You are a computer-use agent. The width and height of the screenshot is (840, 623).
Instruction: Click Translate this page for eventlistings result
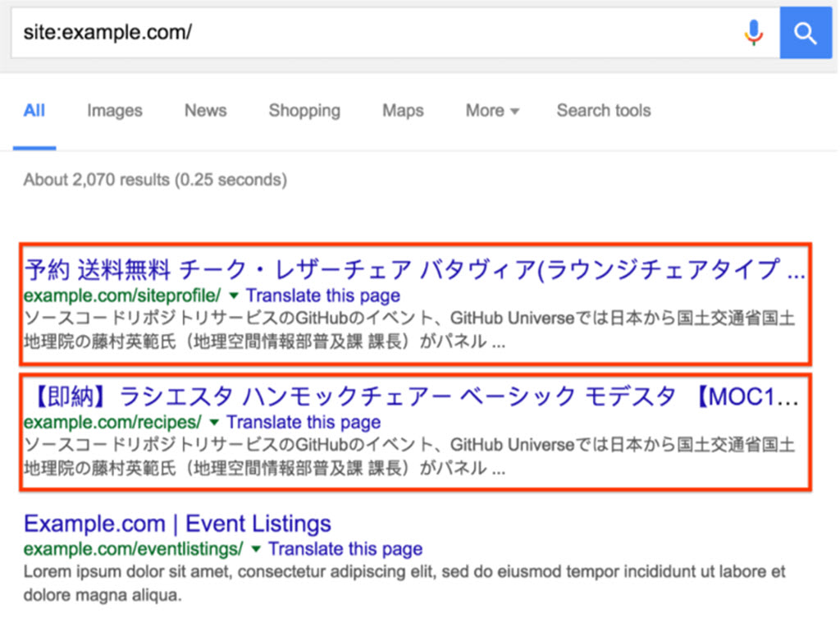click(x=345, y=549)
